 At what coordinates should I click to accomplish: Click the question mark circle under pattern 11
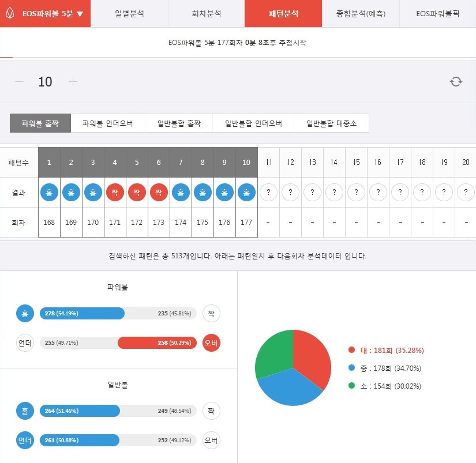268,192
